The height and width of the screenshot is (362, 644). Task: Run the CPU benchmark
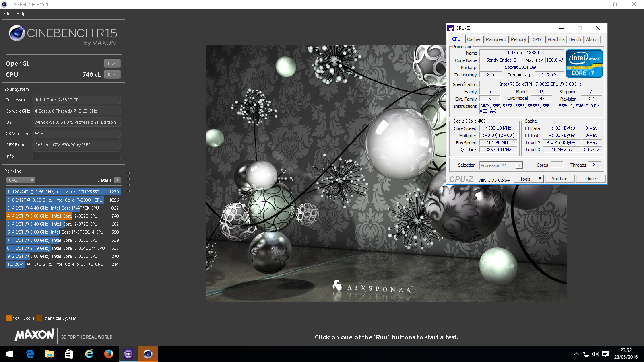pos(112,75)
